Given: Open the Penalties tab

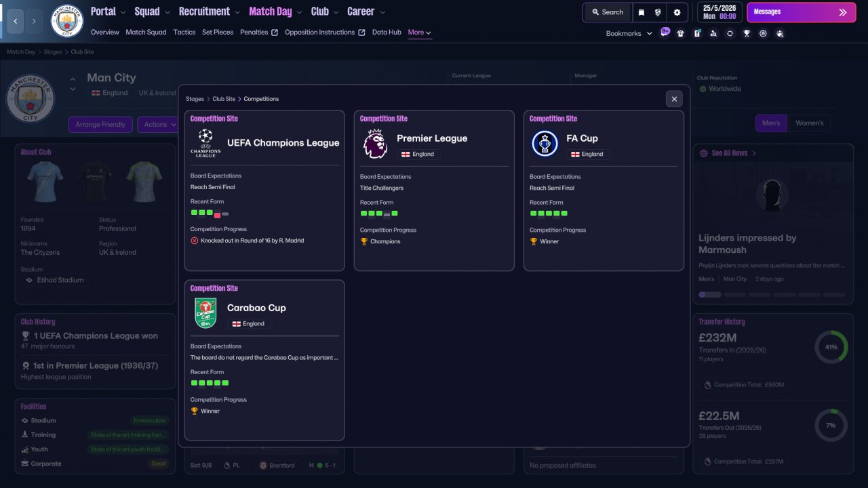Looking at the screenshot, I should (x=254, y=33).
